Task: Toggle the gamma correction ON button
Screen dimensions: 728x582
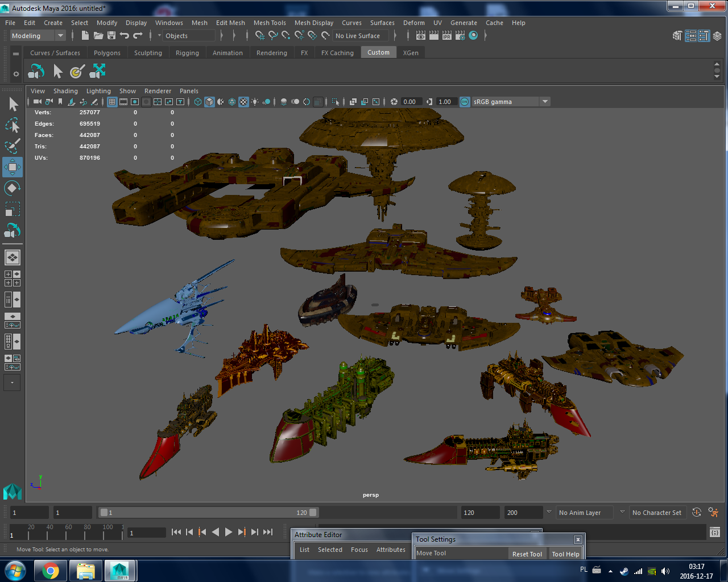Action: 465,101
